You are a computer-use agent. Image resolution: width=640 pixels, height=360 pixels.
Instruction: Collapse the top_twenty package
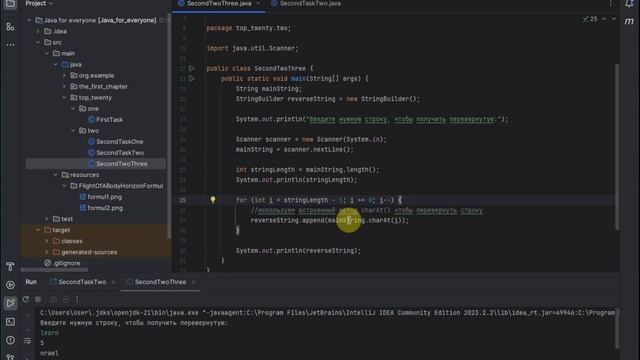(64, 98)
